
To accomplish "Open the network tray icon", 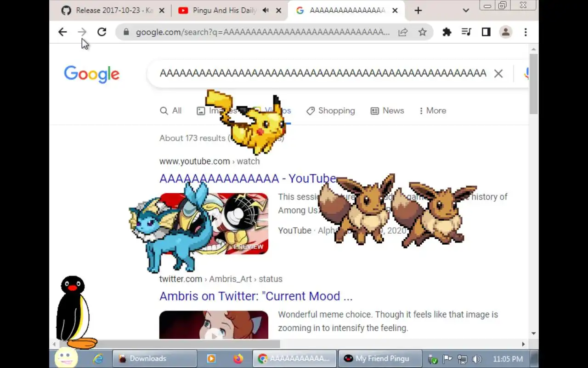I will click(462, 359).
